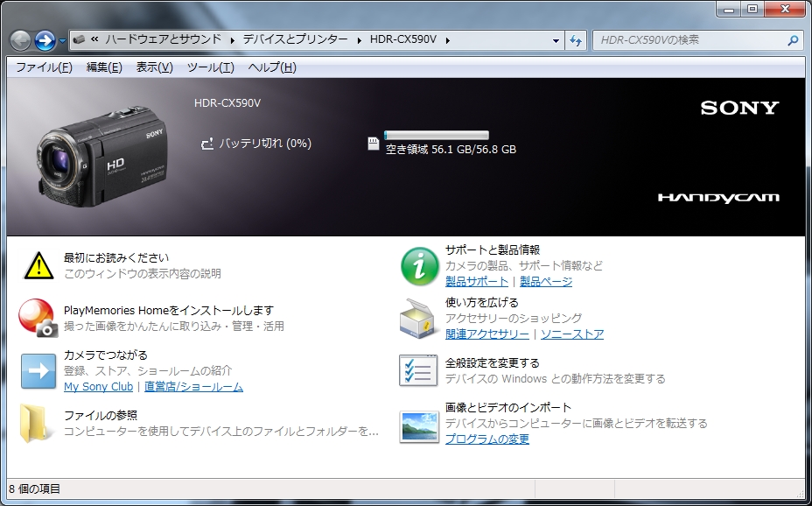Click the SONY logo in banner

click(x=740, y=108)
